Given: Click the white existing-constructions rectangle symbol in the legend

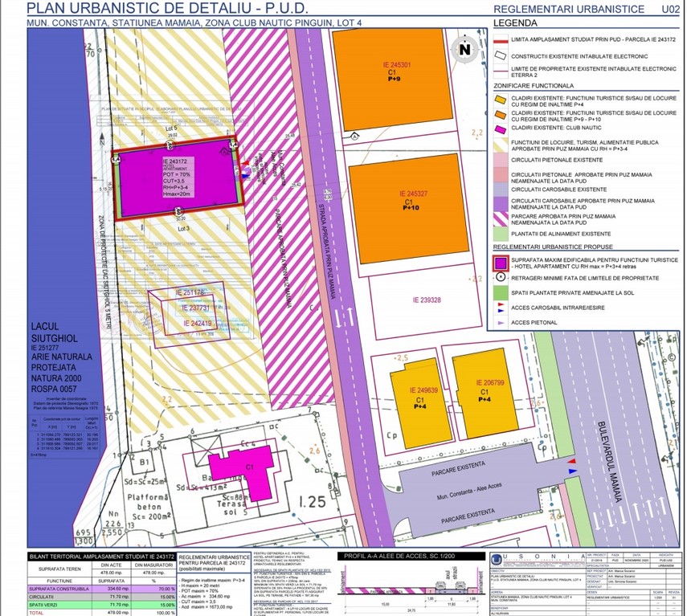Looking at the screenshot, I should point(501,56).
